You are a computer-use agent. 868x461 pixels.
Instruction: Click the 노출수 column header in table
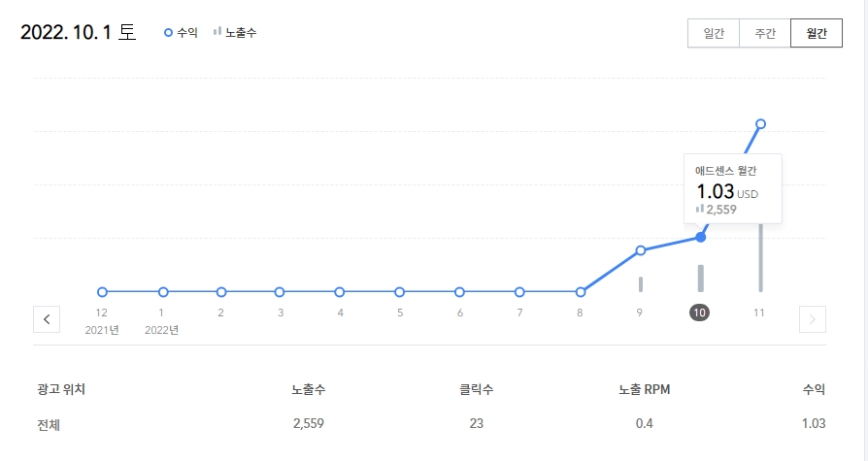tap(309, 389)
